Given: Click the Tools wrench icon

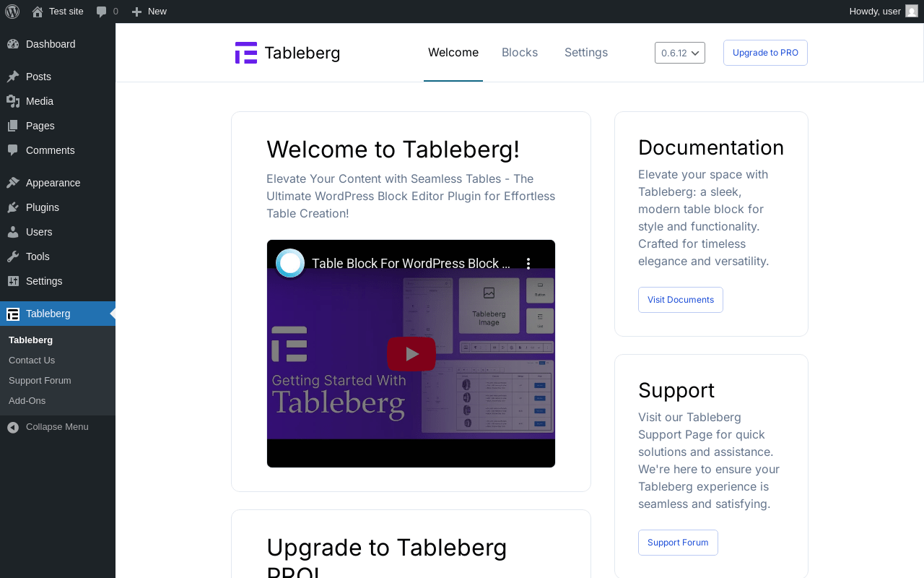Looking at the screenshot, I should click(13, 256).
